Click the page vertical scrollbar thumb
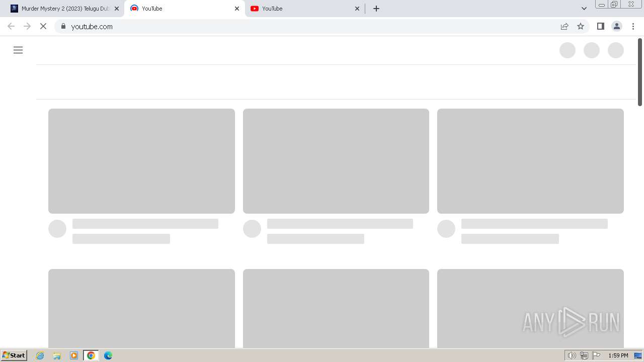This screenshot has width=644, height=362. 640,72
